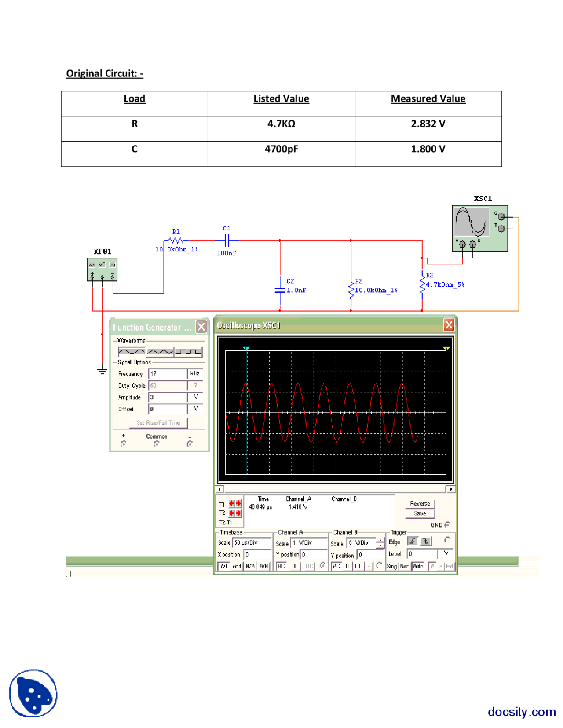Open Trigger Level V unit selector
Image resolution: width=563 pixels, height=728 pixels.
[x=446, y=554]
